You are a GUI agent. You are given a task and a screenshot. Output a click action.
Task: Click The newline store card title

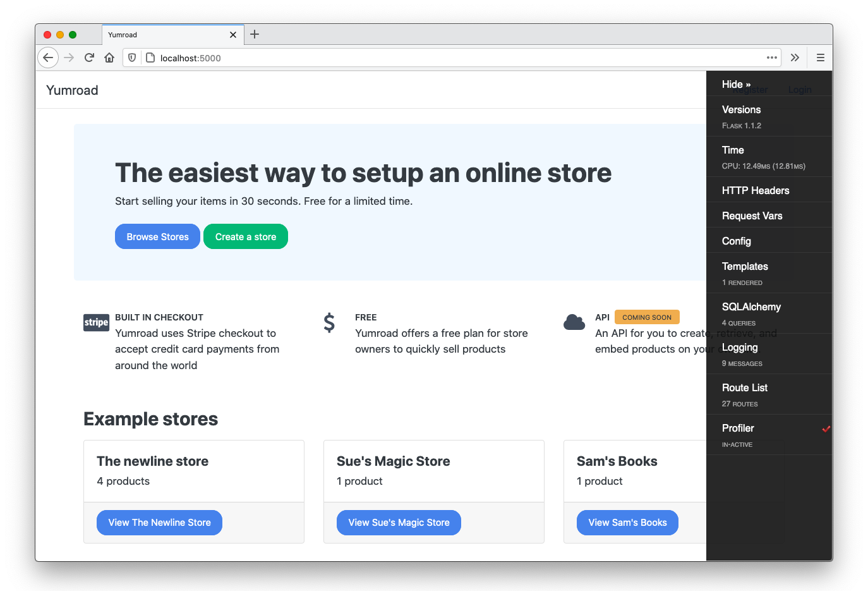pyautogui.click(x=152, y=461)
